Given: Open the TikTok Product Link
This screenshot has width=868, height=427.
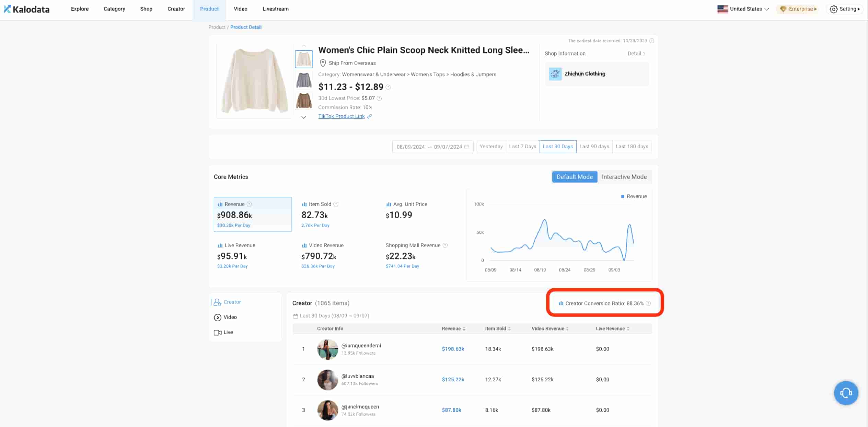Looking at the screenshot, I should point(341,116).
